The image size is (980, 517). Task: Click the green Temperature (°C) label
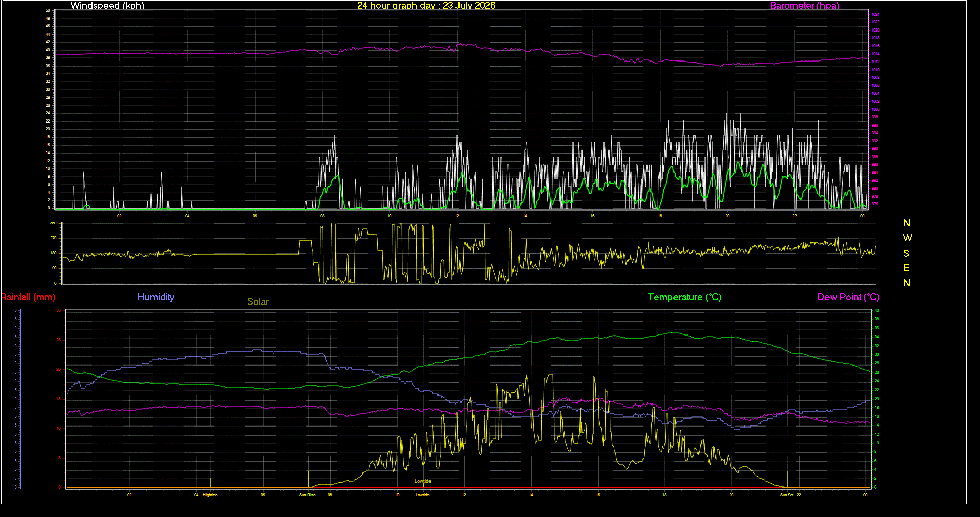coord(684,297)
